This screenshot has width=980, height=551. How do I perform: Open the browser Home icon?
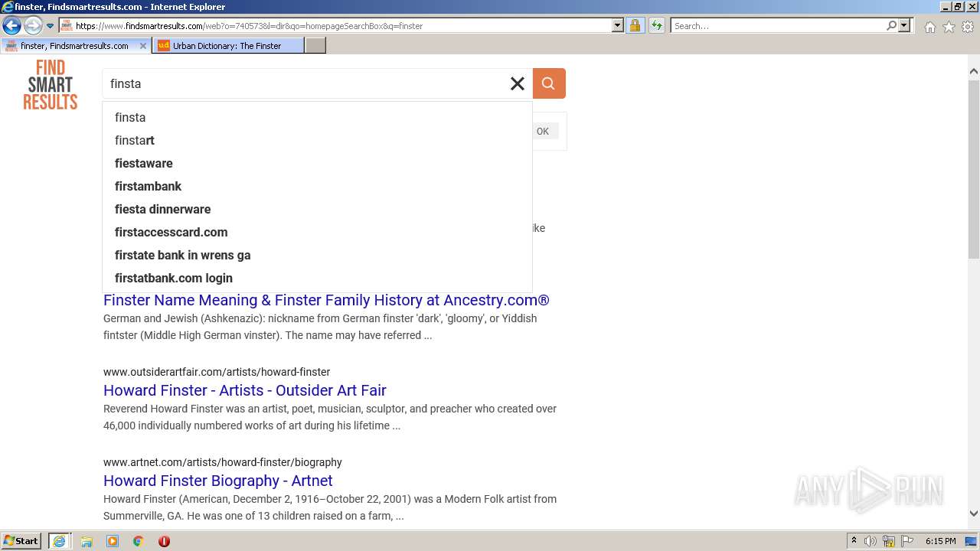(929, 27)
